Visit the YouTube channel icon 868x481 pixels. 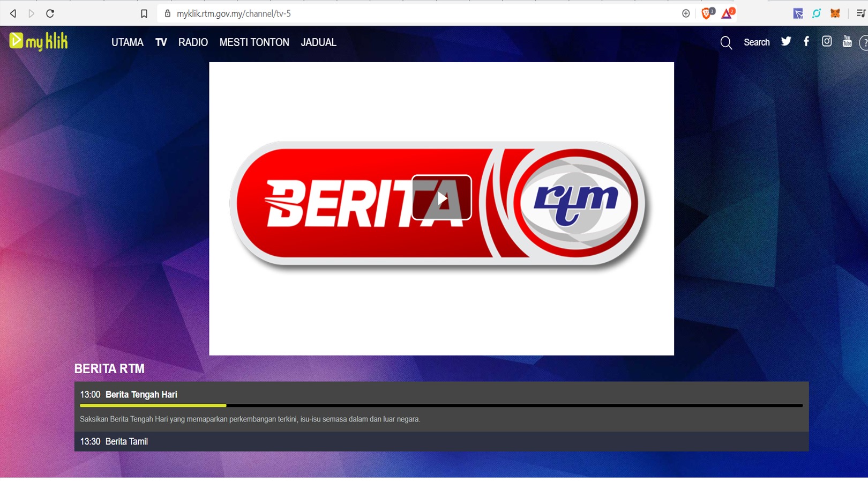tap(847, 41)
